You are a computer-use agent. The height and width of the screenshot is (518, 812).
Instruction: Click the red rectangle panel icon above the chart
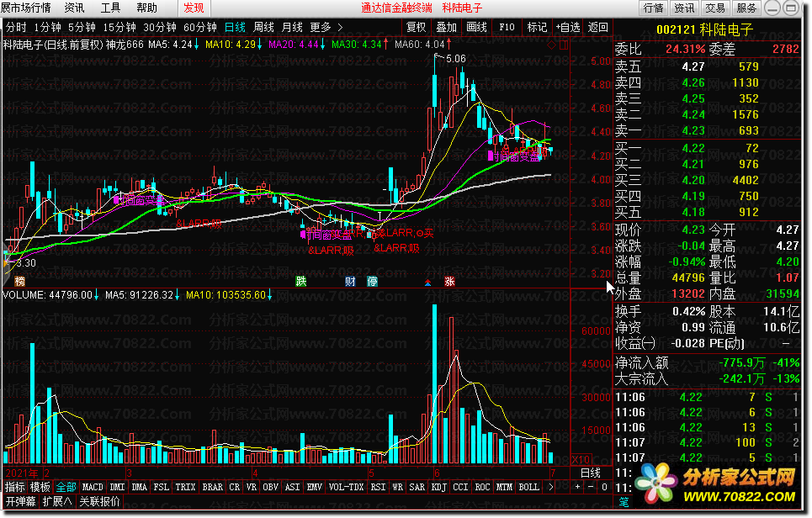[x=564, y=45]
